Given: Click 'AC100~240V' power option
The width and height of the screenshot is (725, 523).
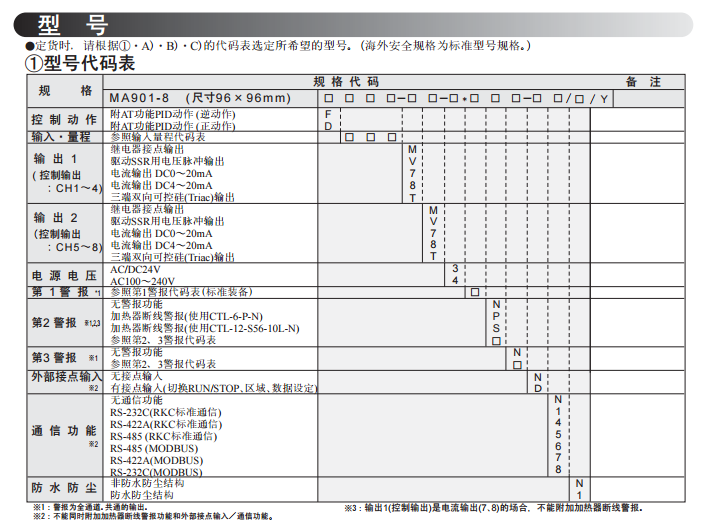Looking at the screenshot, I should click(142, 282).
